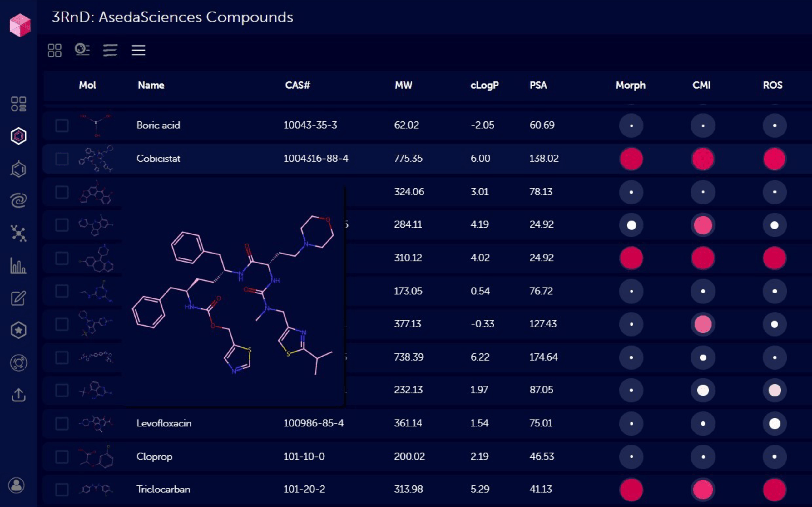Image resolution: width=812 pixels, height=507 pixels.
Task: Open the bar chart sidebar icon
Action: [18, 266]
